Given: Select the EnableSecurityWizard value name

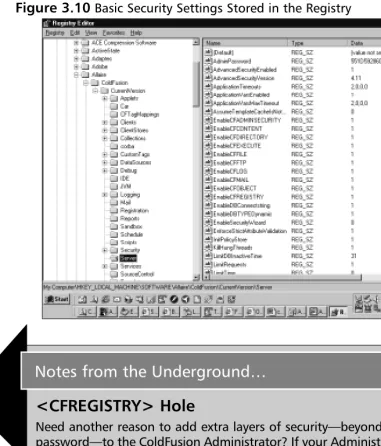Looking at the screenshot, I should point(239,222).
